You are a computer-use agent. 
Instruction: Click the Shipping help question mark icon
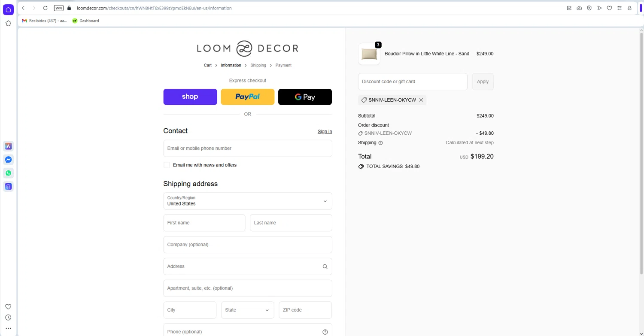coord(380,143)
